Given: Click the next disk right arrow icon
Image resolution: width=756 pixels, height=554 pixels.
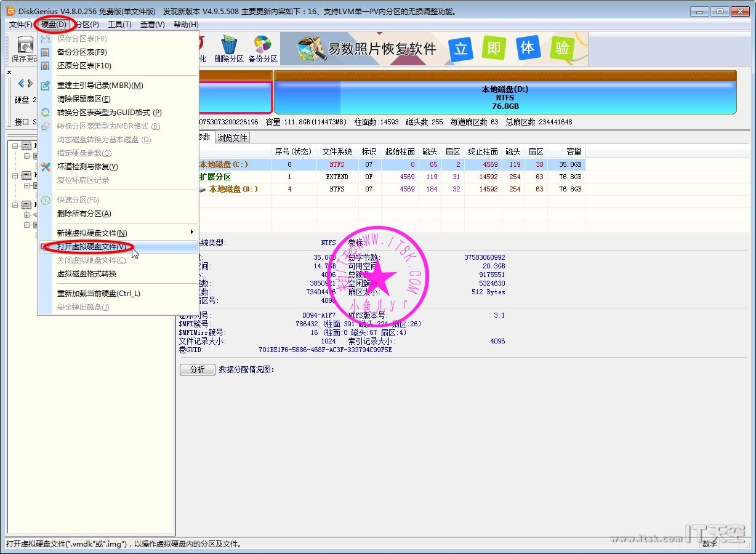Looking at the screenshot, I should (30, 83).
